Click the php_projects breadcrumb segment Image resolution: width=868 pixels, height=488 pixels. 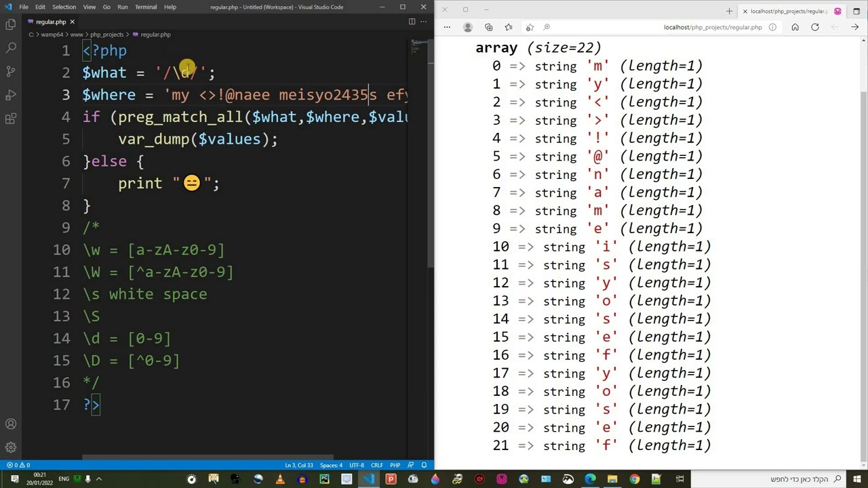(x=106, y=35)
